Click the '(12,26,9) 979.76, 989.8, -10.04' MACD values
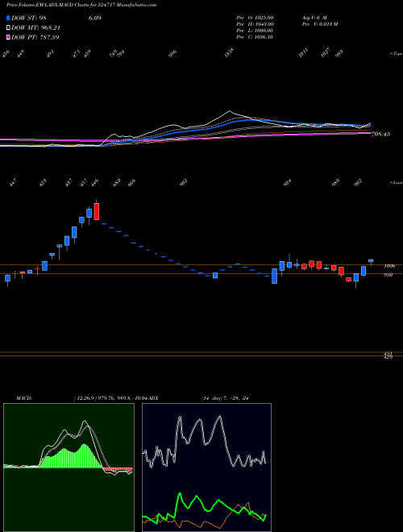The height and width of the screenshot is (532, 403). click(110, 398)
